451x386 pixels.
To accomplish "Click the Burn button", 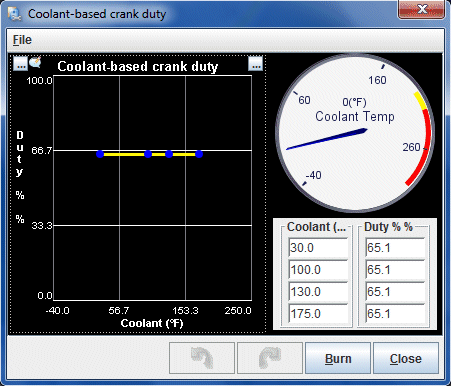I will coord(338,358).
